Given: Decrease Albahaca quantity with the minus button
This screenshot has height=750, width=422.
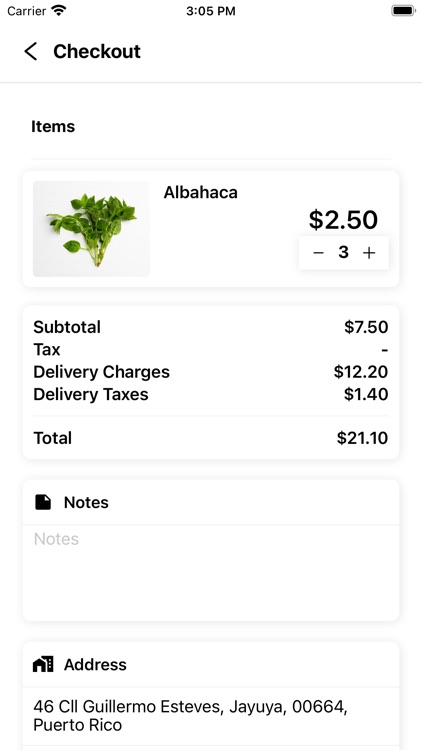Looking at the screenshot, I should pyautogui.click(x=318, y=253).
